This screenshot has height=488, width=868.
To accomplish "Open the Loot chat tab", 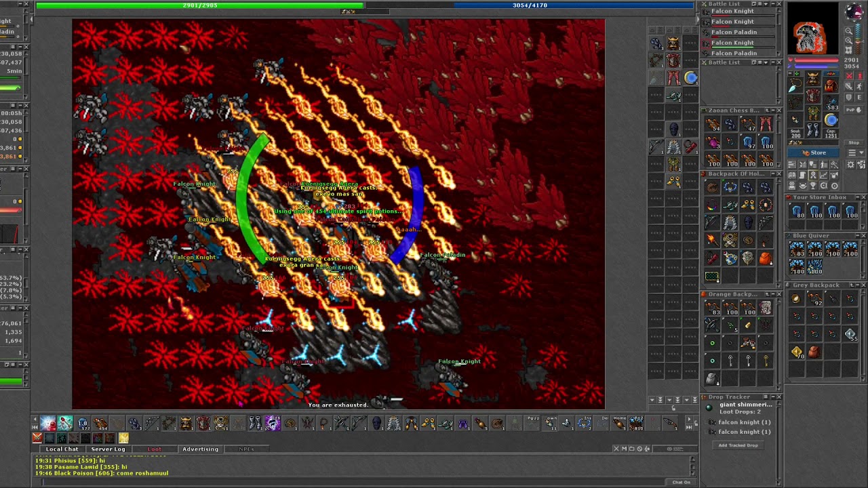I will tap(154, 449).
